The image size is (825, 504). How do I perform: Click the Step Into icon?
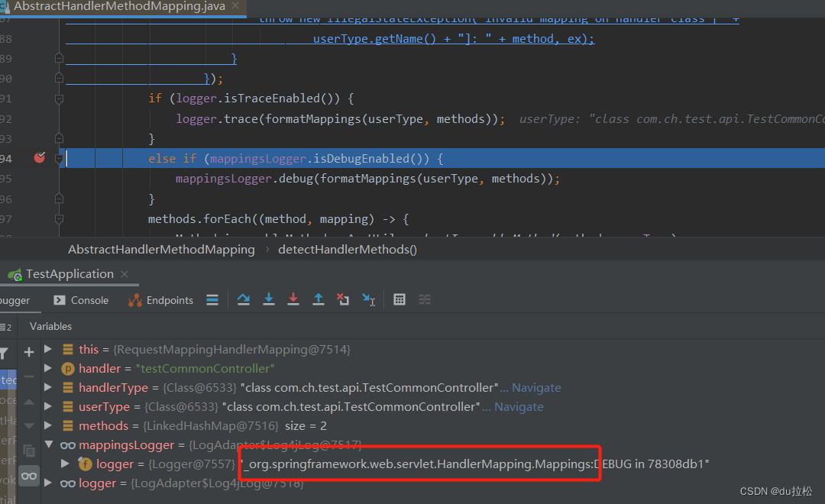[269, 299]
